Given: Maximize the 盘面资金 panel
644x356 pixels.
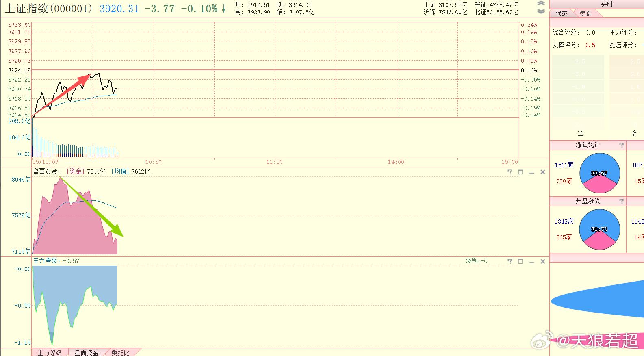Looking at the screenshot, I should click(x=520, y=172).
